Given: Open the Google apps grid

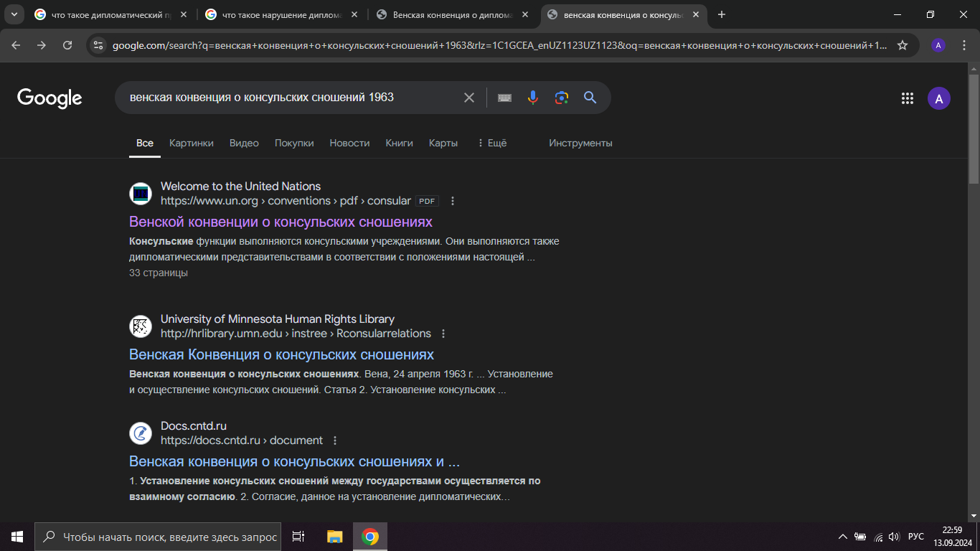Looking at the screenshot, I should click(907, 98).
